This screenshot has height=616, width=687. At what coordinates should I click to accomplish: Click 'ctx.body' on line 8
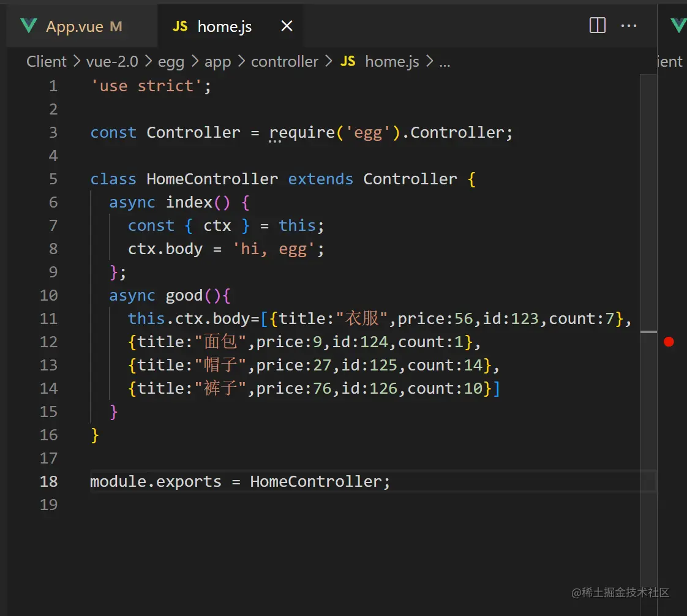tap(165, 249)
